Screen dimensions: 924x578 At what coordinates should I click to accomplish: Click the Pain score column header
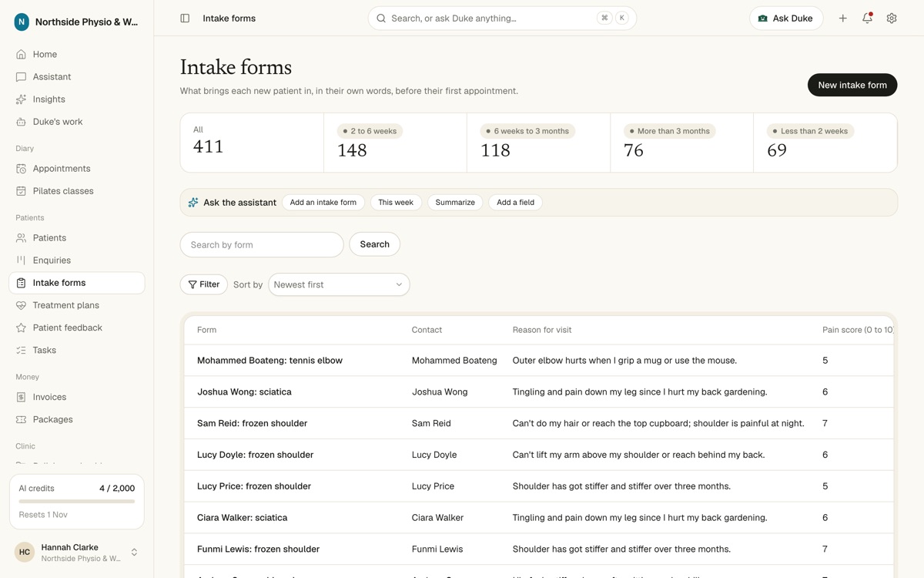[858, 330]
